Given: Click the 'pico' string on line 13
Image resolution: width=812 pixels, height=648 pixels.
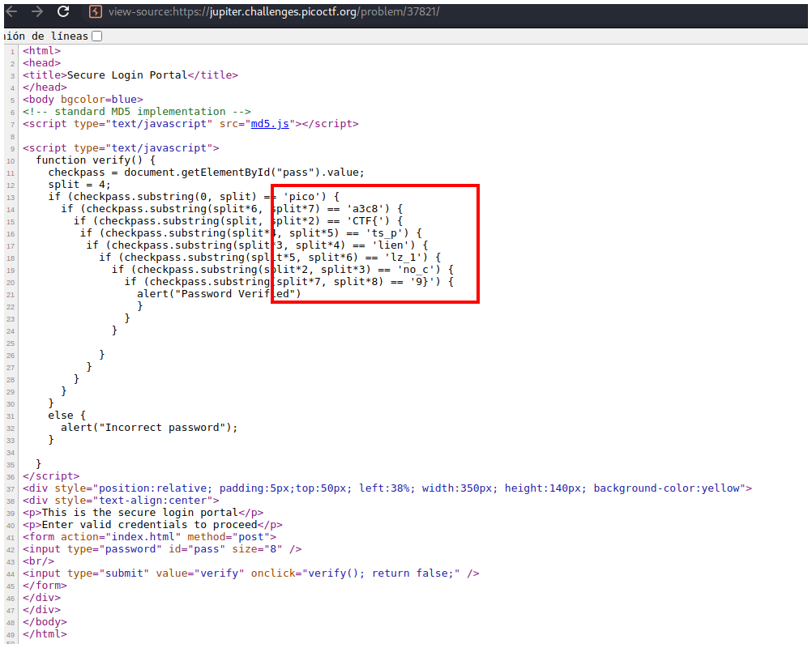Looking at the screenshot, I should (302, 197).
